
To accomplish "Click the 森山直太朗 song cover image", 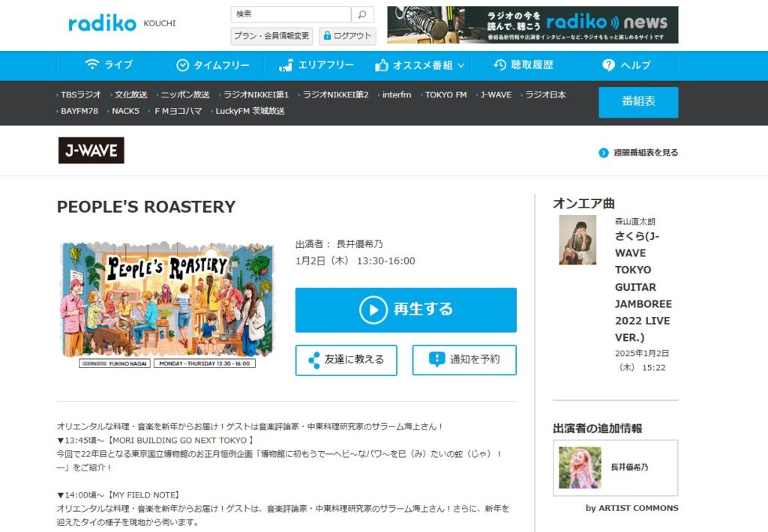I will [x=578, y=240].
